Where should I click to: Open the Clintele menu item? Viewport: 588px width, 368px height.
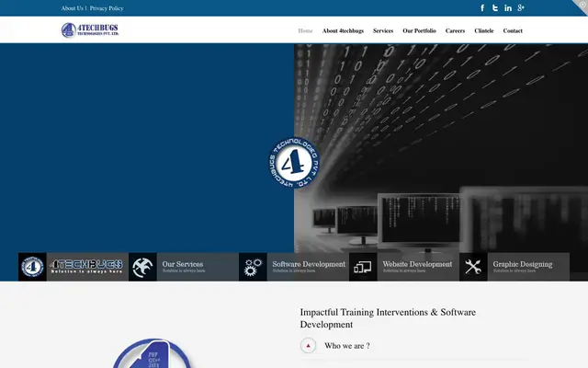(484, 30)
